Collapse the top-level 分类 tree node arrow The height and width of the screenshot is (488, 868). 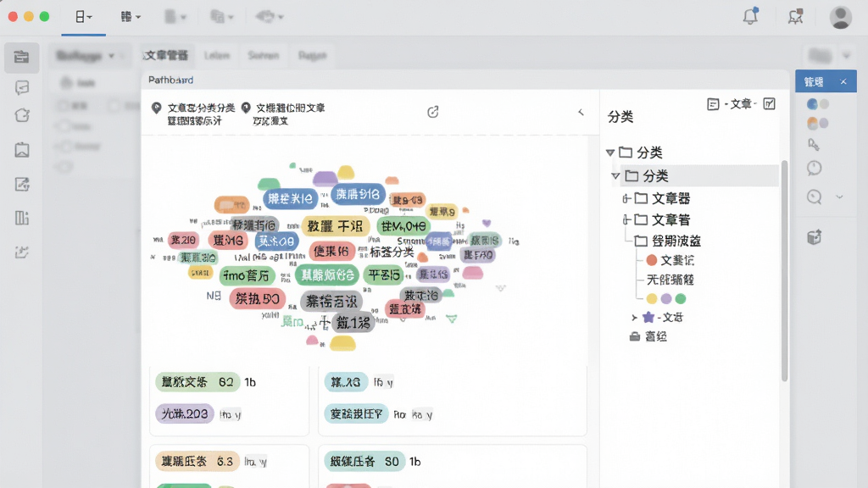(x=610, y=152)
